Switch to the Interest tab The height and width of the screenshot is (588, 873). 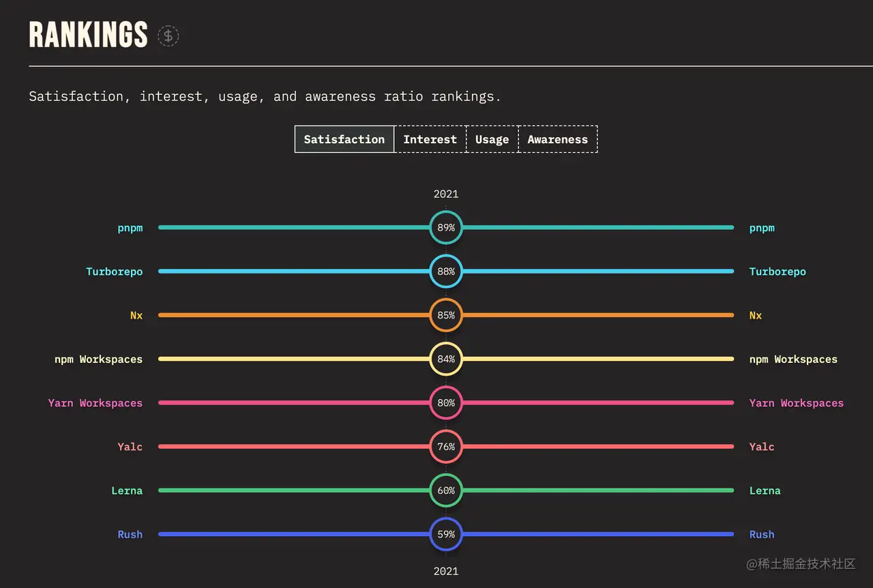(x=430, y=139)
